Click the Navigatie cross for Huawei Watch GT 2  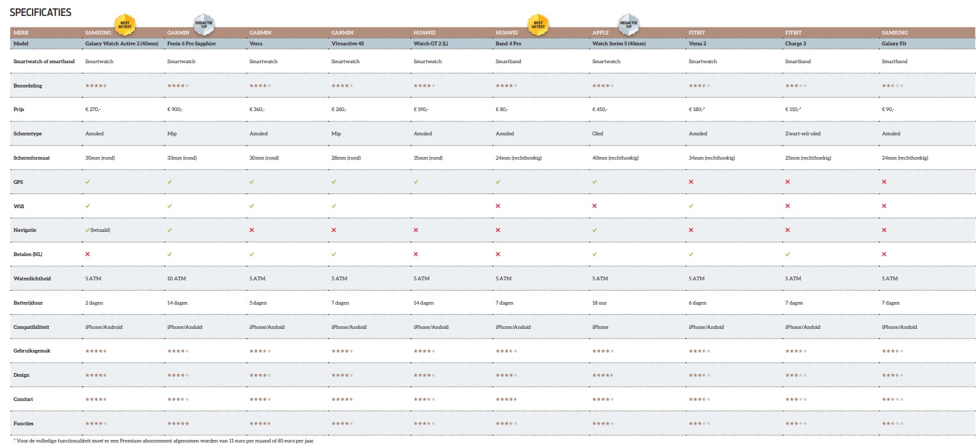[416, 230]
